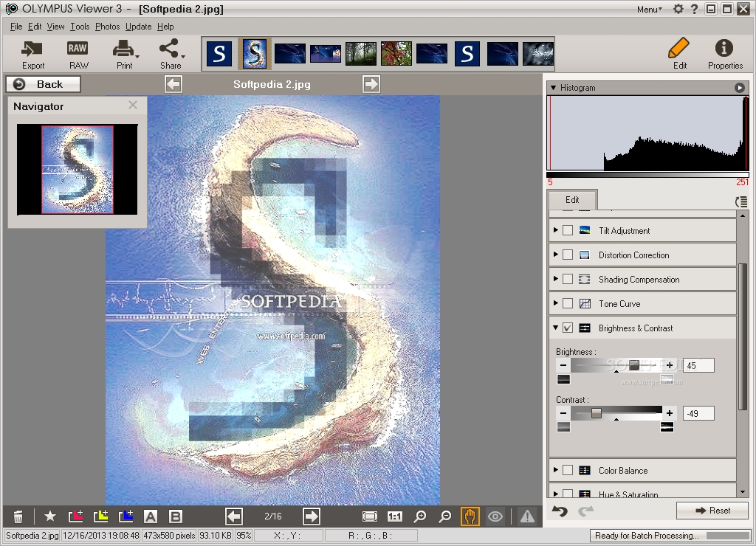The height and width of the screenshot is (546, 756).
Task: Apply the blue color mark flag
Action: click(x=126, y=516)
